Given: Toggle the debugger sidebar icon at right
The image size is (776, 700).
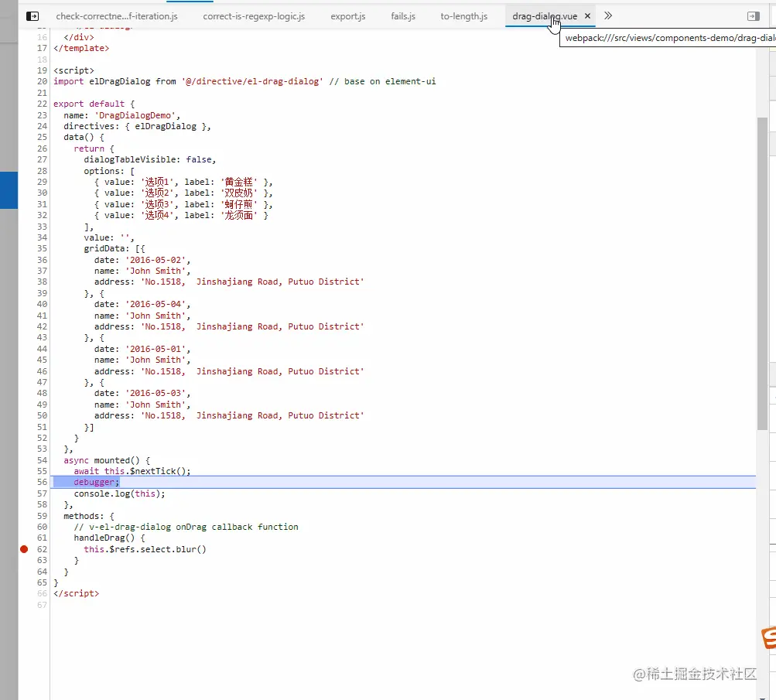Looking at the screenshot, I should (x=754, y=16).
